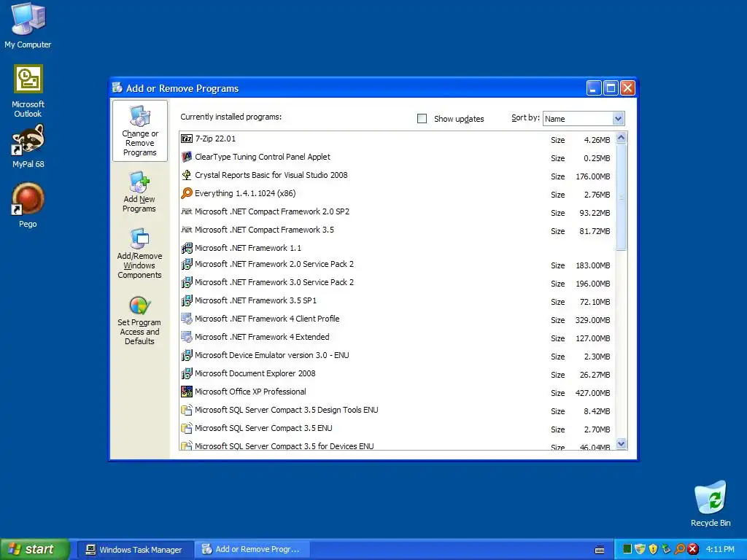
Task: Click the .NET Compact Framework 2.0 SP2 icon
Action: coord(187,211)
